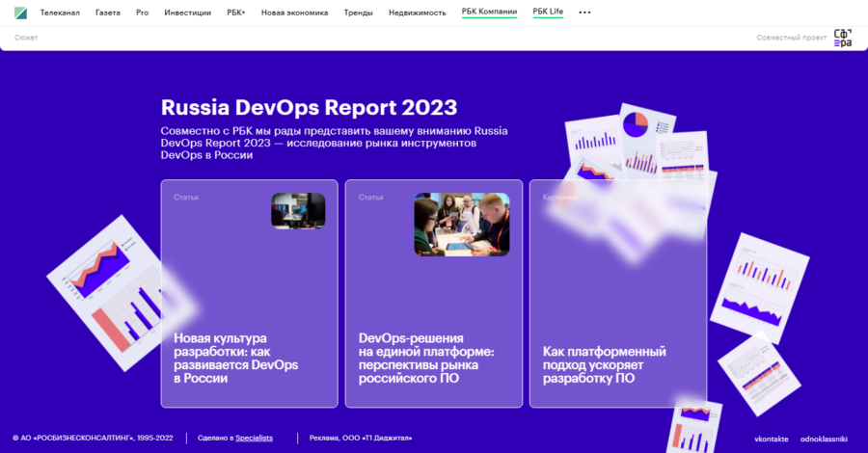Open the Pro section
Screen dimensions: 868x453
click(x=143, y=13)
